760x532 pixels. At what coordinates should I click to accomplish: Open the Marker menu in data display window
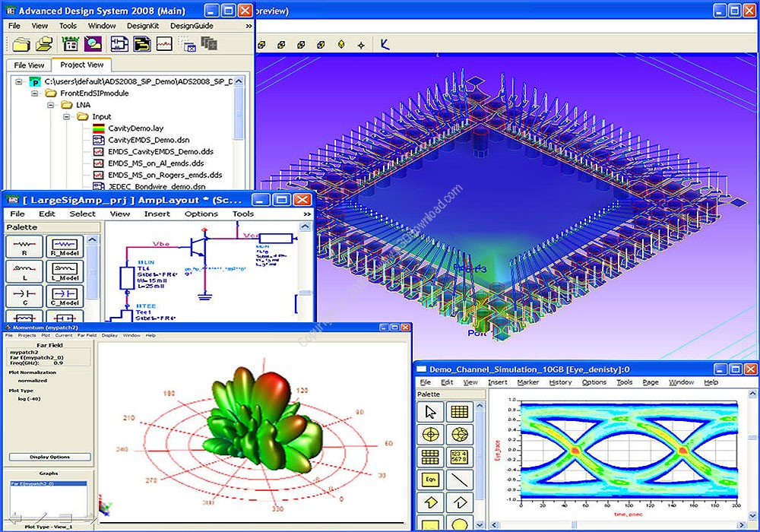tap(528, 382)
